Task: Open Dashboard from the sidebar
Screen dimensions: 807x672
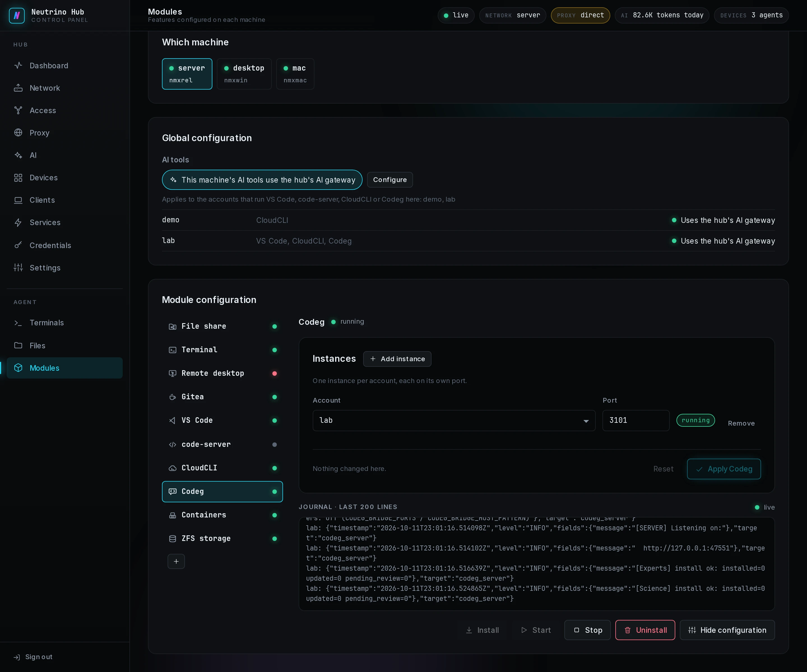Action: [64, 66]
